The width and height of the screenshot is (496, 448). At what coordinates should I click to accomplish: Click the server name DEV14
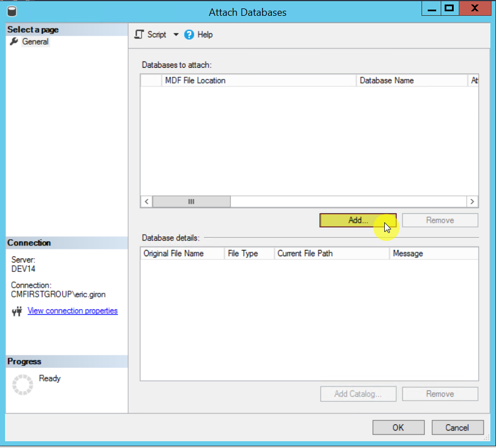click(23, 269)
